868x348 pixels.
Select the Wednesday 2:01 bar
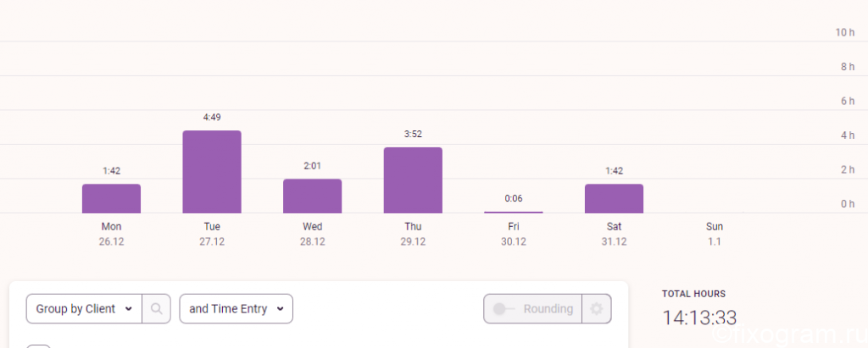click(x=312, y=196)
